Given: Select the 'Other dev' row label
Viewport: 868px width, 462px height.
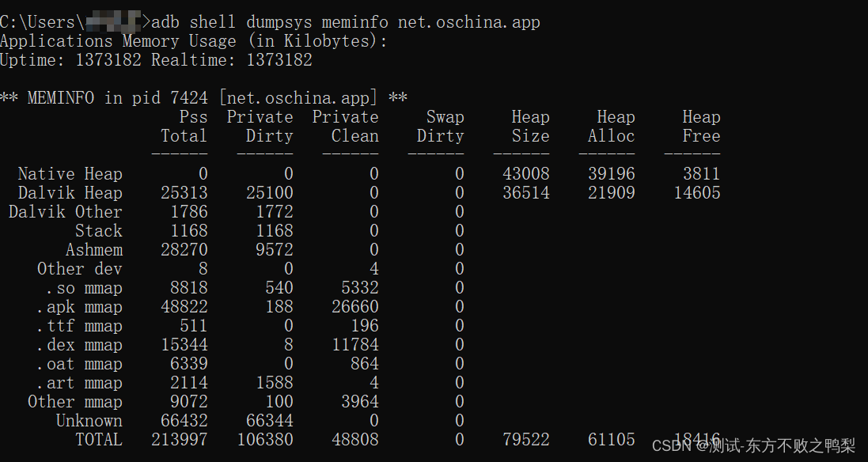Looking at the screenshot, I should click(x=80, y=269).
